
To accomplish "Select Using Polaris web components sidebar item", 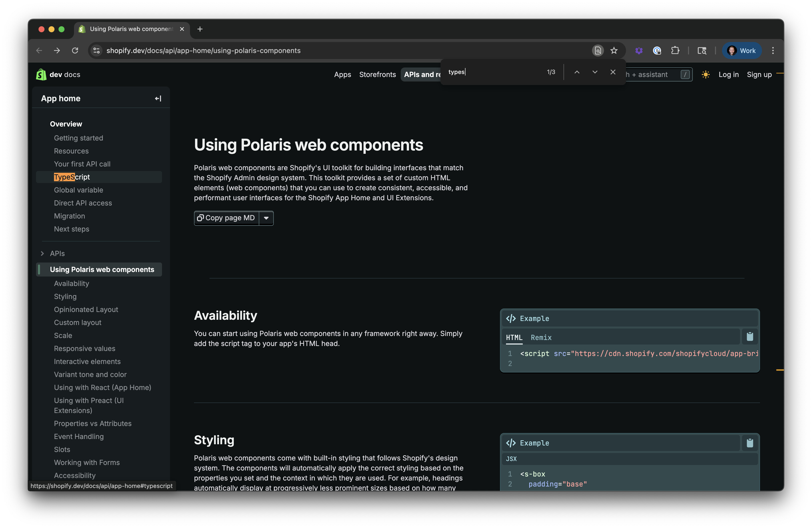I will 99,269.
